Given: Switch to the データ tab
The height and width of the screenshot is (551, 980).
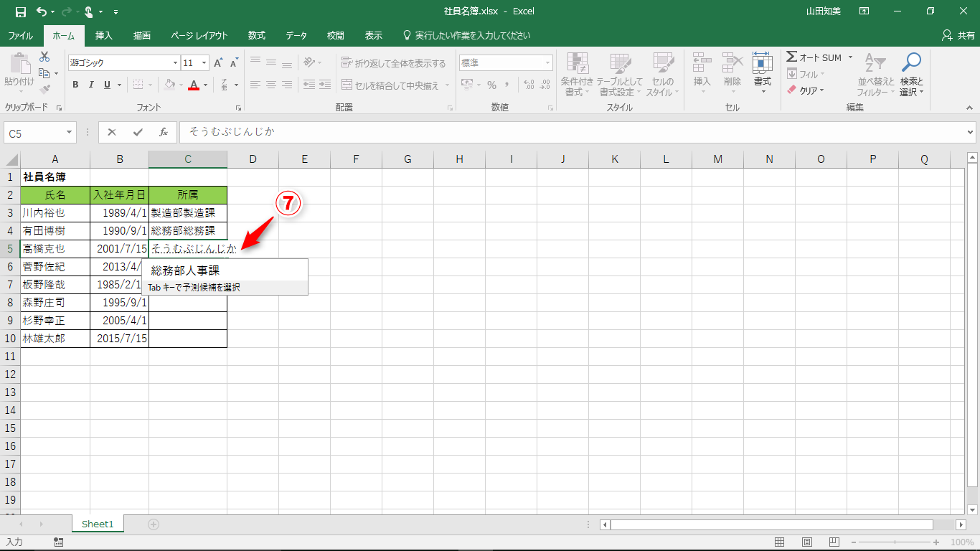Looking at the screenshot, I should [x=296, y=35].
